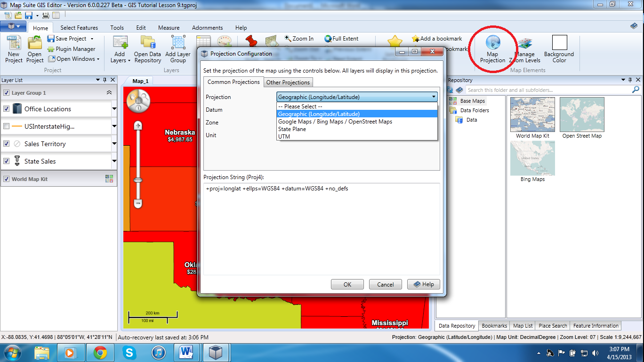Click the New Project icon
Screen dimensions: 644x362
pyautogui.click(x=14, y=43)
